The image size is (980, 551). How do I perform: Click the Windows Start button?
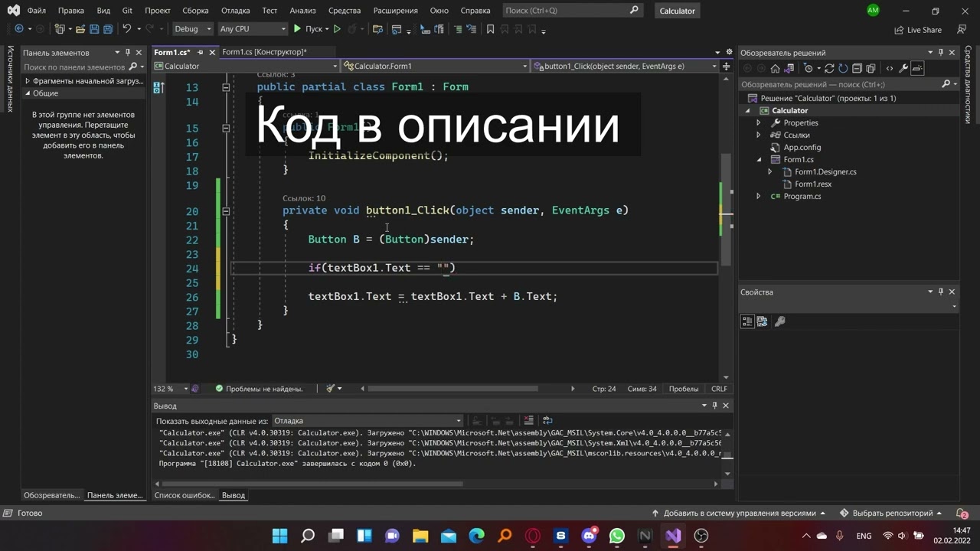point(280,536)
